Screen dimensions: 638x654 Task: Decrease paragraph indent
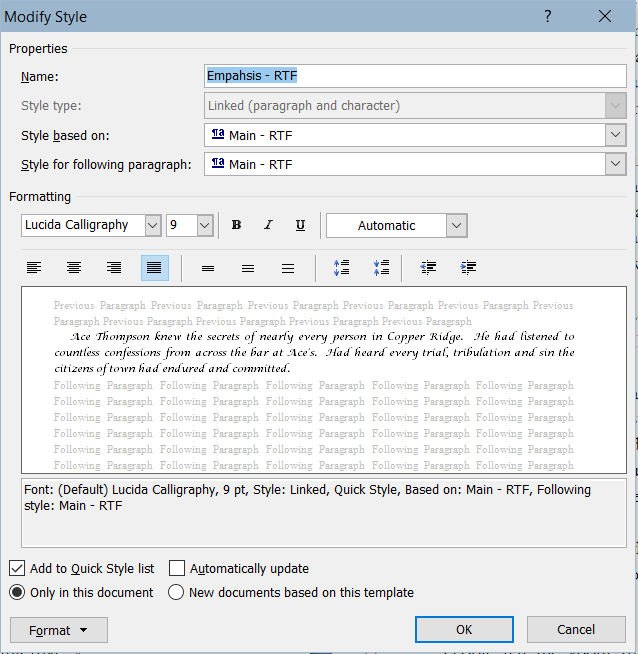click(x=428, y=267)
